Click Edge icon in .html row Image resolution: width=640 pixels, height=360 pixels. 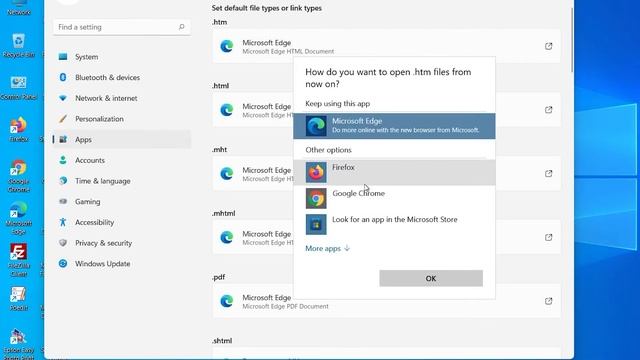227,110
